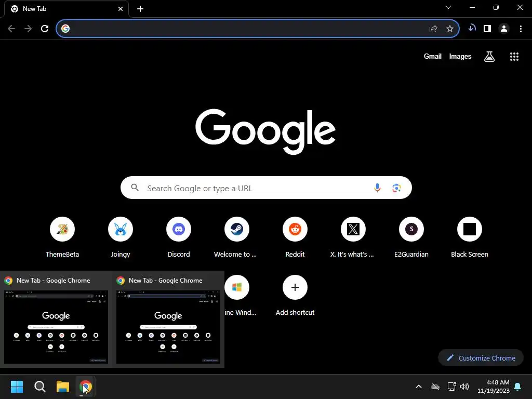532x399 pixels.
Task: Open the notifications bell
Action: (518, 387)
